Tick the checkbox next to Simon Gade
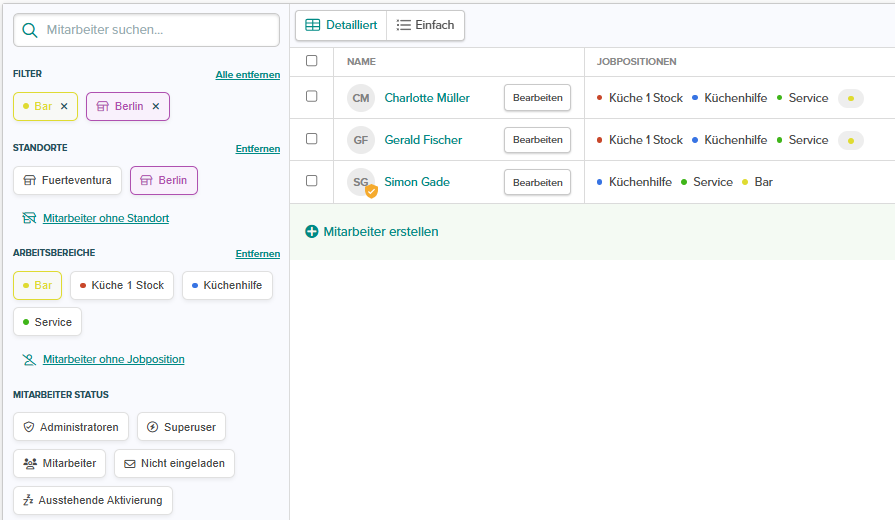Screen dimensions: 895x520 tap(312, 181)
